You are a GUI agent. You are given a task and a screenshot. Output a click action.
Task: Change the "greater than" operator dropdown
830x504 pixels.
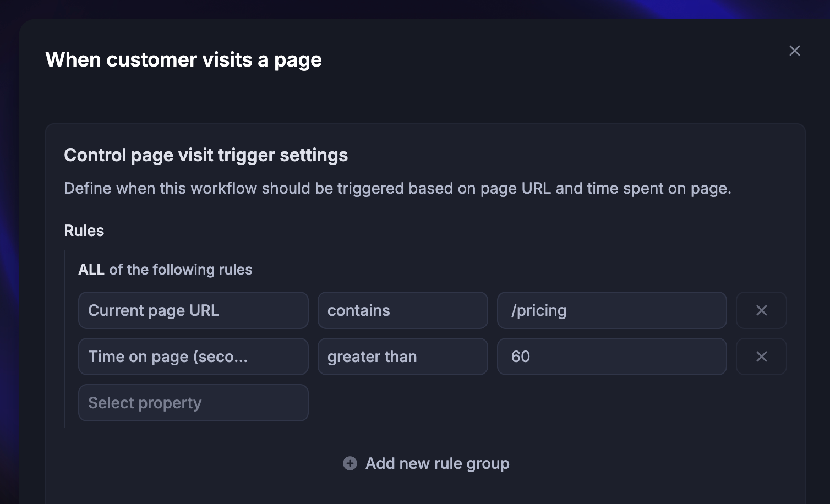[x=402, y=357]
